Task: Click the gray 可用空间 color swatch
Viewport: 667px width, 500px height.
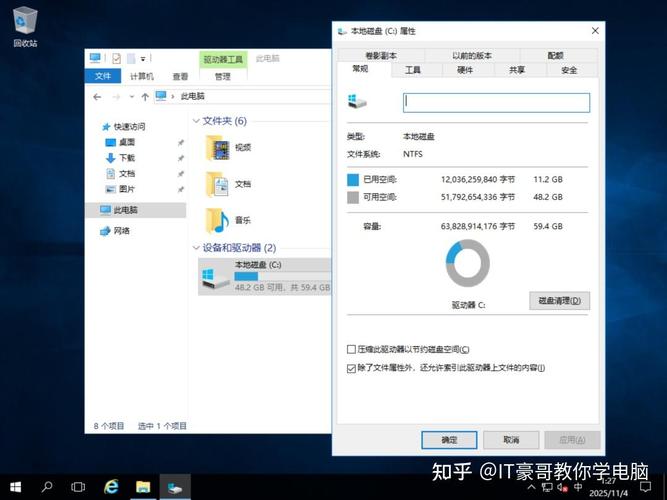Action: pyautogui.click(x=353, y=197)
